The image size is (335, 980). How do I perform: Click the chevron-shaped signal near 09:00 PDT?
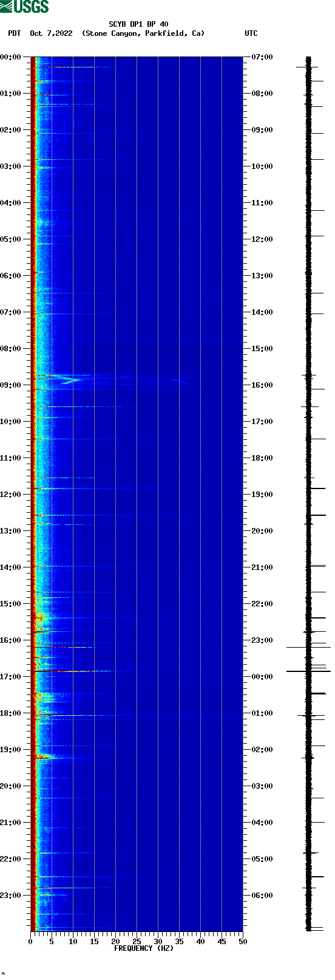click(67, 380)
